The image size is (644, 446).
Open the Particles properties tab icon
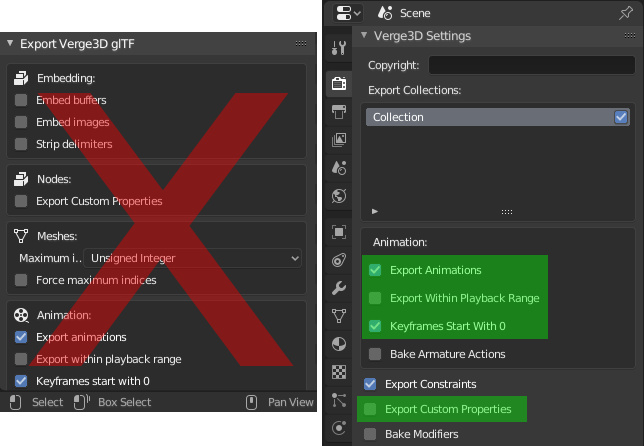pos(339,400)
